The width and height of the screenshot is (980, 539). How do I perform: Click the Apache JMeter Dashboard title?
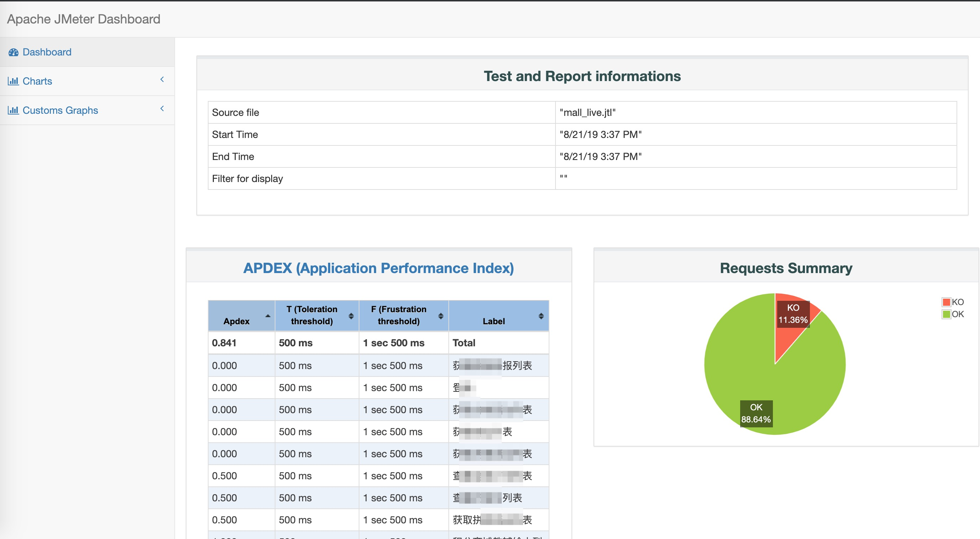point(84,19)
